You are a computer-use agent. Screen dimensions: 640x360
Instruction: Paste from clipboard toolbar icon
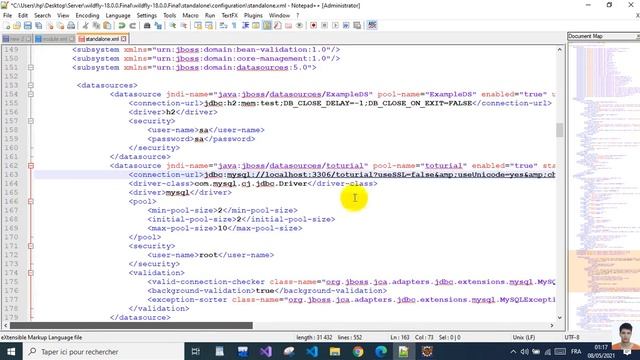[x=107, y=25]
